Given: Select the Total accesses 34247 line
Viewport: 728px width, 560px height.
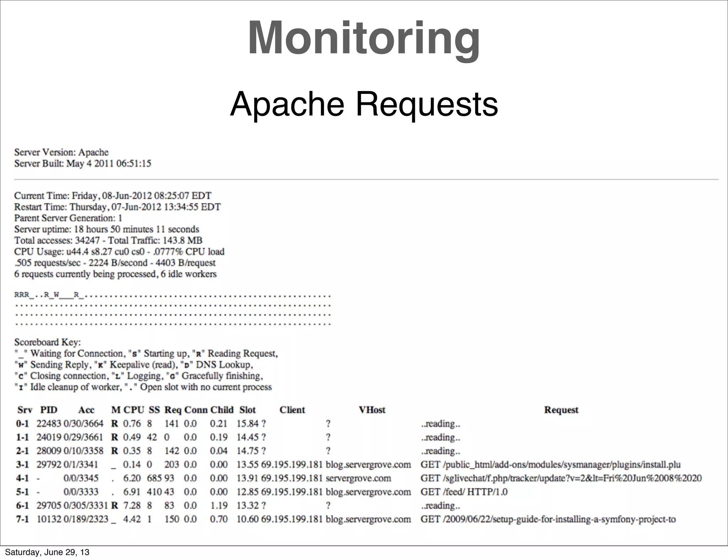Looking at the screenshot, I should pos(108,241).
